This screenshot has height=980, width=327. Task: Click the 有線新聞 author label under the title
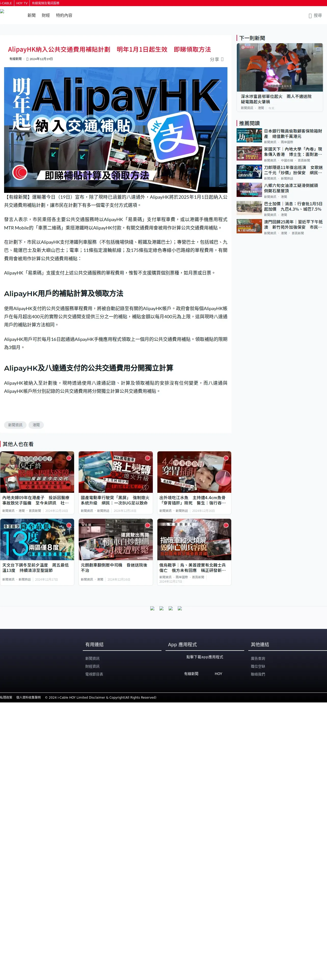click(x=16, y=59)
